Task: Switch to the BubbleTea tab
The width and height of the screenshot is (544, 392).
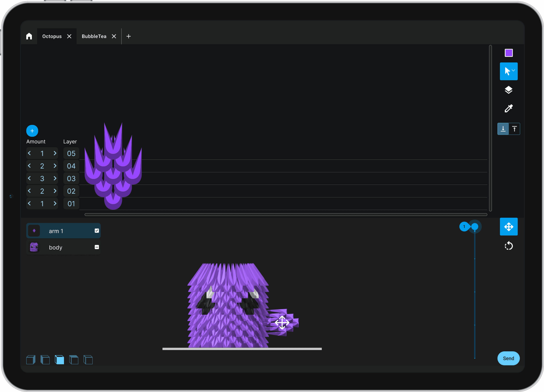Action: click(94, 36)
